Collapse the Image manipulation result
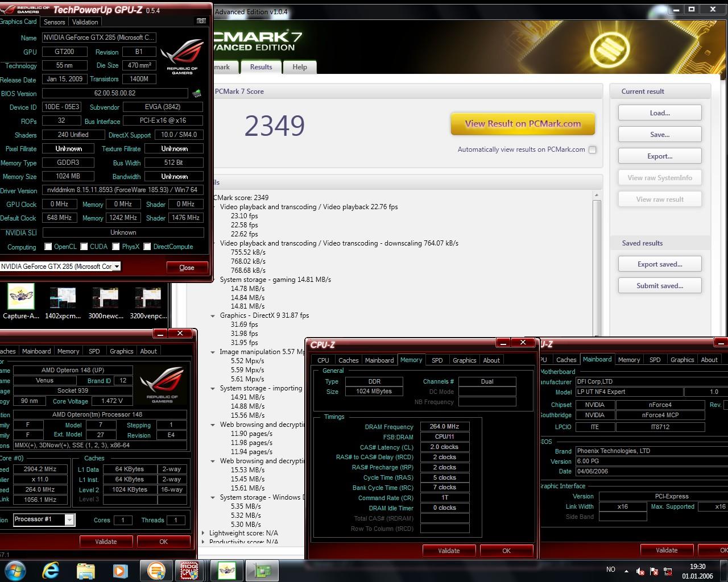728x582 pixels. [213, 352]
